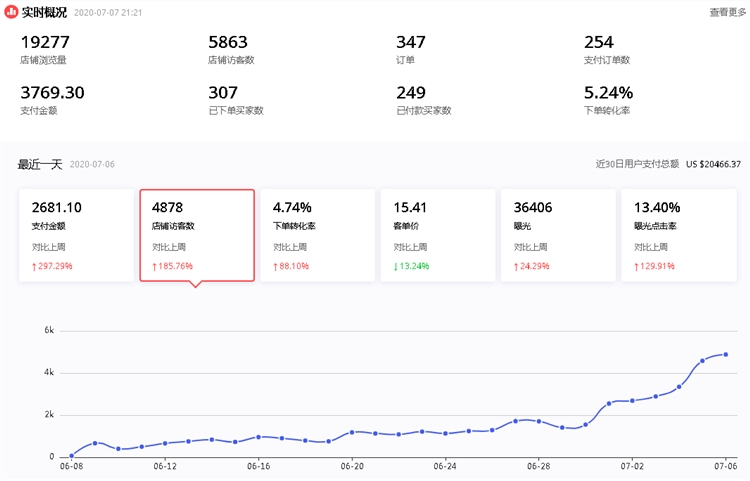Select the 店铺访客数 4878 card
The width and height of the screenshot is (750, 481).
[x=197, y=235]
